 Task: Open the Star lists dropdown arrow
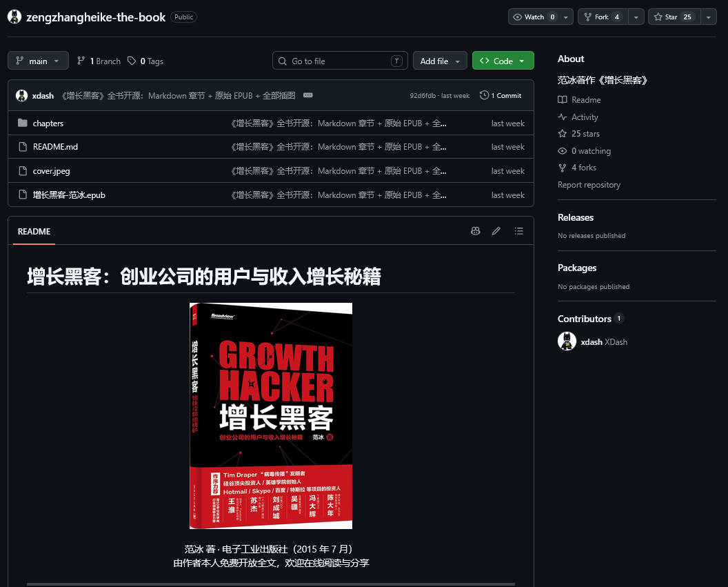709,17
